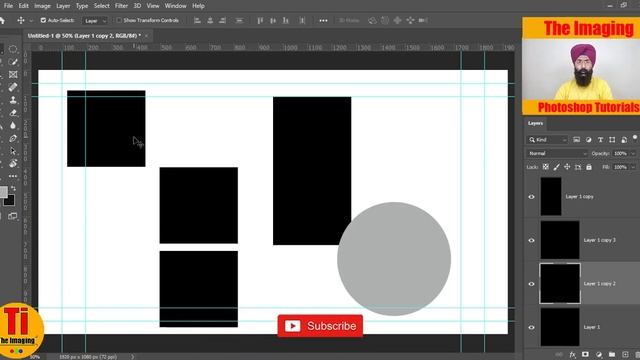Screen dimensions: 640x360
Task: Hide the Layer 1 copy layer
Action: point(531,197)
